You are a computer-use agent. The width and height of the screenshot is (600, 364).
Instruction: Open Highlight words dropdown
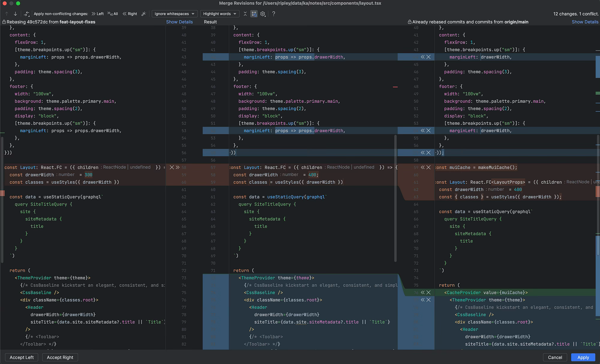[x=220, y=14]
